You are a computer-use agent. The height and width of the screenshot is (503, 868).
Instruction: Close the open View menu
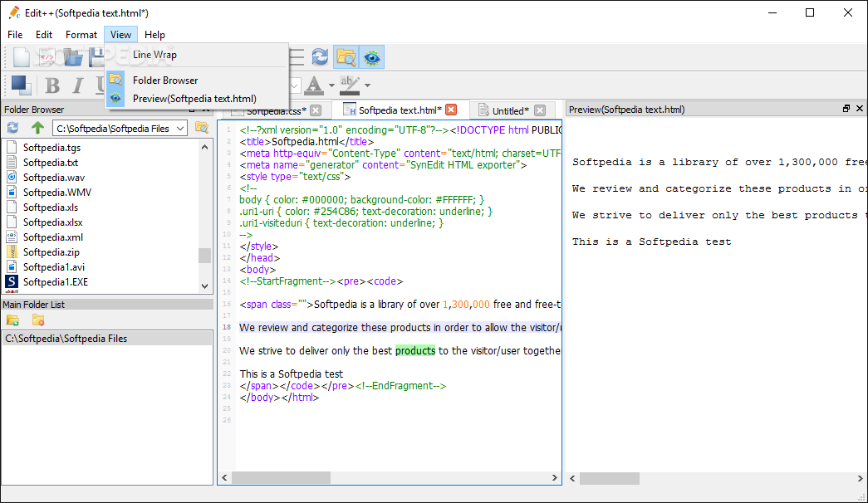120,34
